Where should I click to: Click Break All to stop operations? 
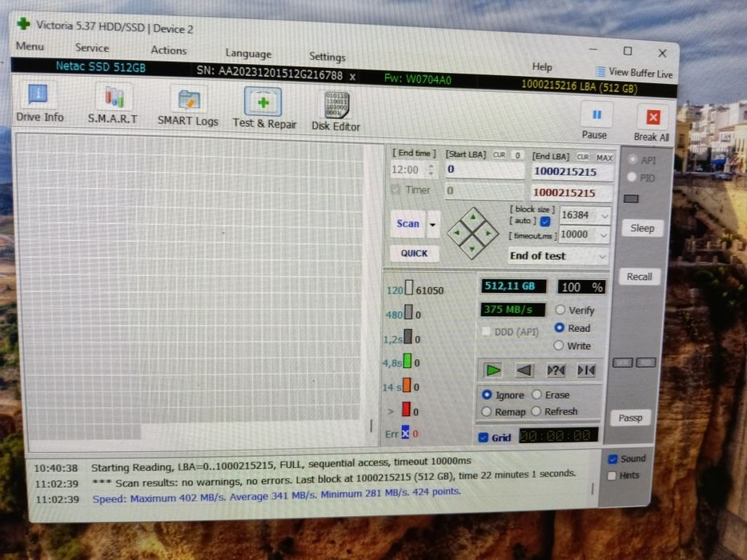click(x=652, y=124)
